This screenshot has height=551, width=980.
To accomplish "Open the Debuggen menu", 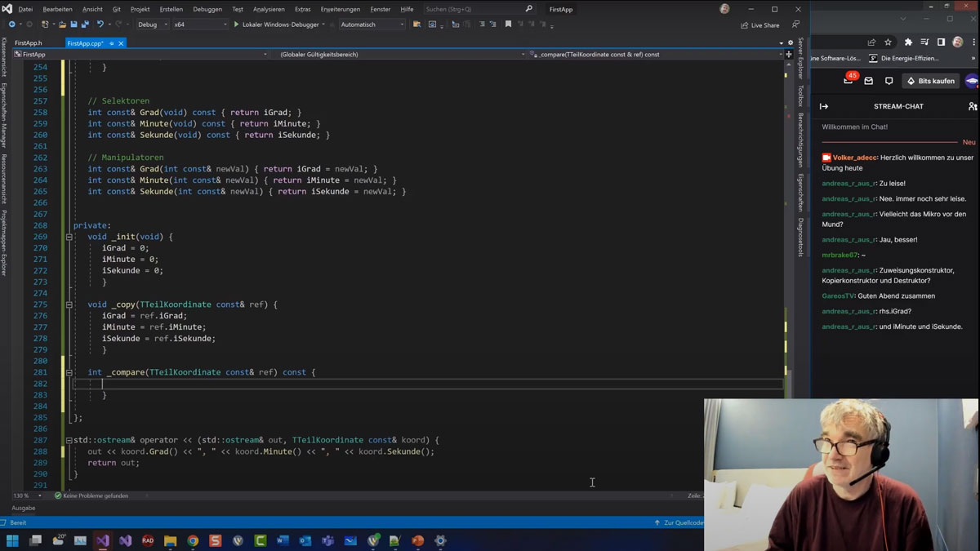I will [x=207, y=9].
